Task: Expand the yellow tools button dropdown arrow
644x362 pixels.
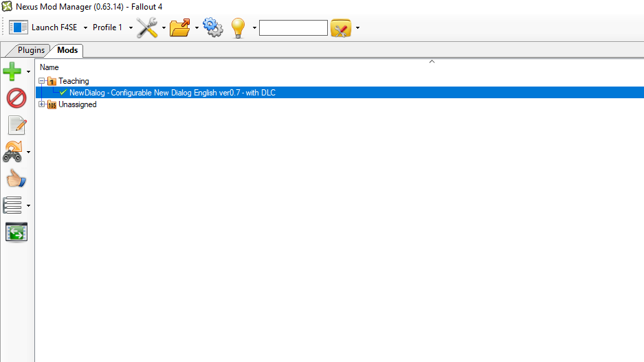Action: click(357, 28)
